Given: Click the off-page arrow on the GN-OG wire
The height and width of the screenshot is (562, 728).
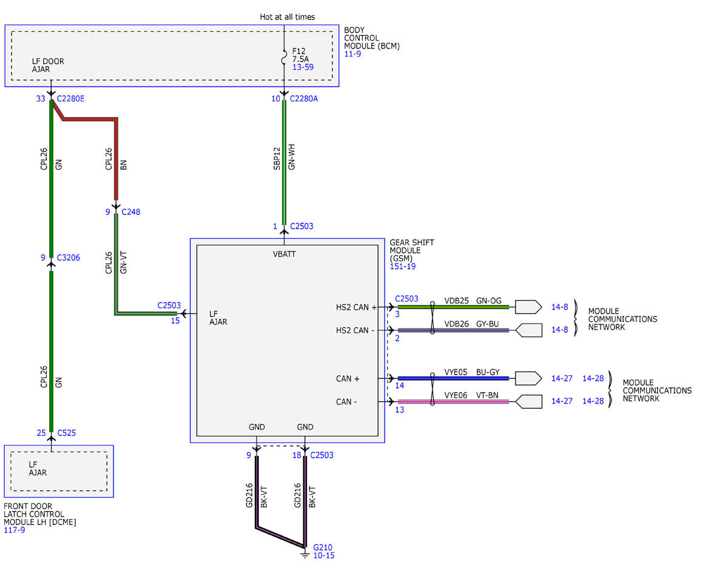Looking at the screenshot, I should pos(528,307).
